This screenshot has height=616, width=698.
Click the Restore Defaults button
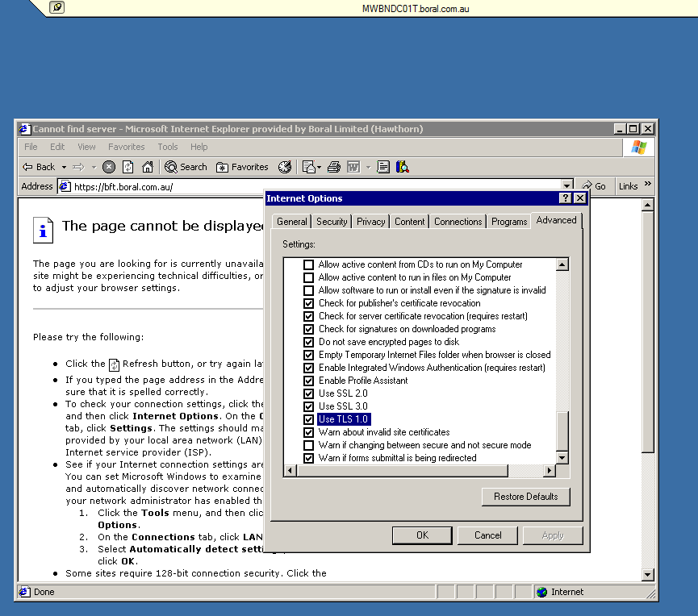point(525,497)
